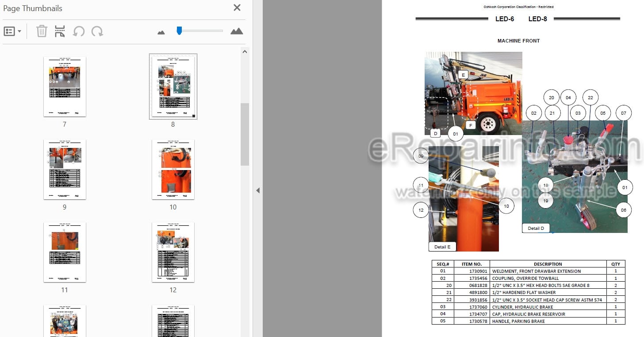Click the delete pages trash icon

click(42, 31)
